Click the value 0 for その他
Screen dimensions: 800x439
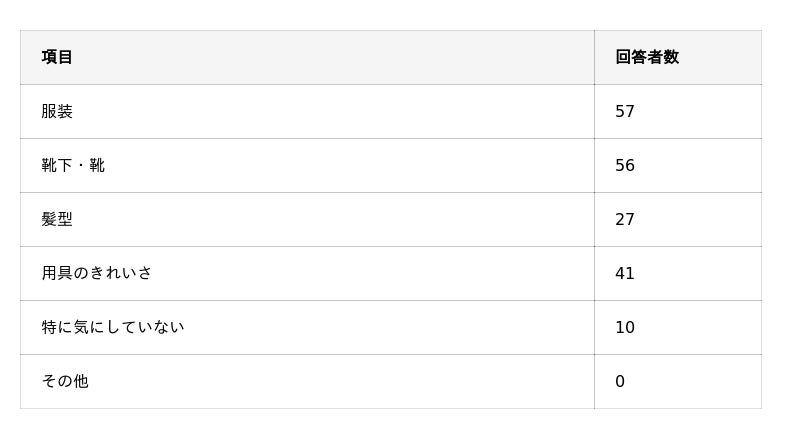620,382
